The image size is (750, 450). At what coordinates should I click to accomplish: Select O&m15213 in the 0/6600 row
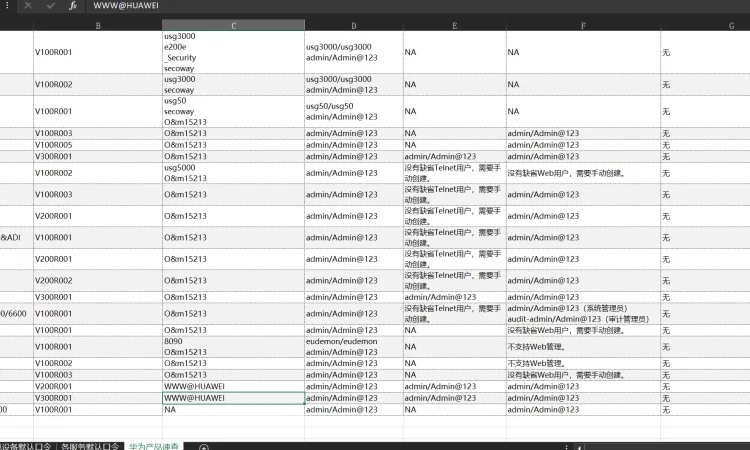coord(233,314)
